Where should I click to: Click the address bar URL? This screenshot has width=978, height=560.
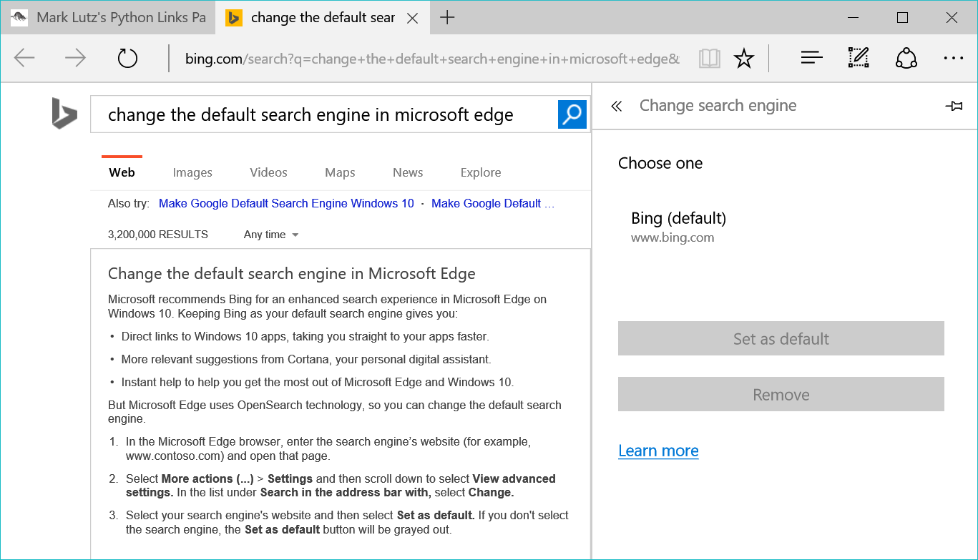click(432, 59)
